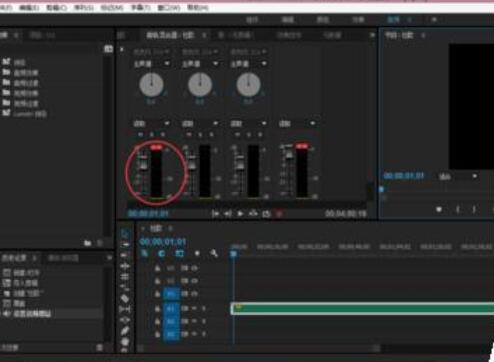Toggle the V2 track eye visibility
The image size is (494, 362).
tap(194, 281)
